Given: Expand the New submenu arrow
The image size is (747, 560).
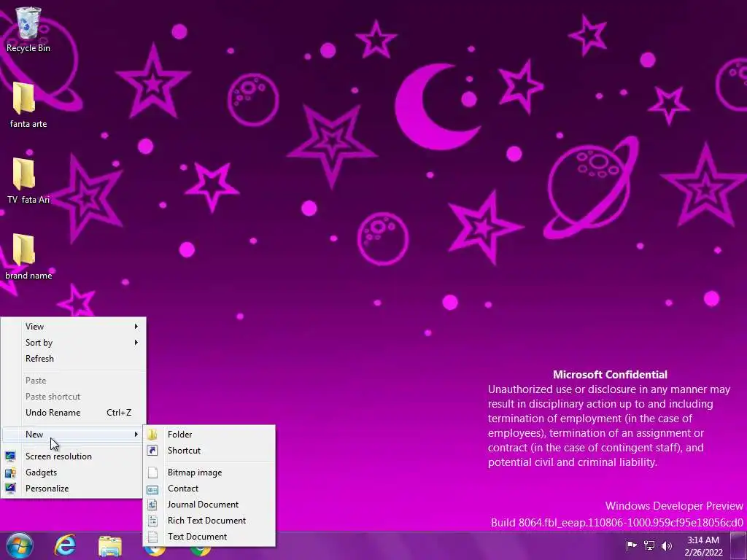Looking at the screenshot, I should tap(136, 435).
